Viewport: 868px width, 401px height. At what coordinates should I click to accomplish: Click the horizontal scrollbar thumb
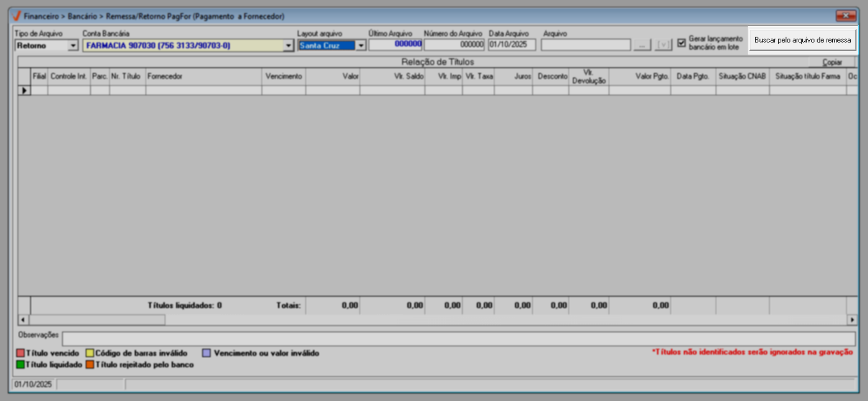pyautogui.click(x=97, y=319)
